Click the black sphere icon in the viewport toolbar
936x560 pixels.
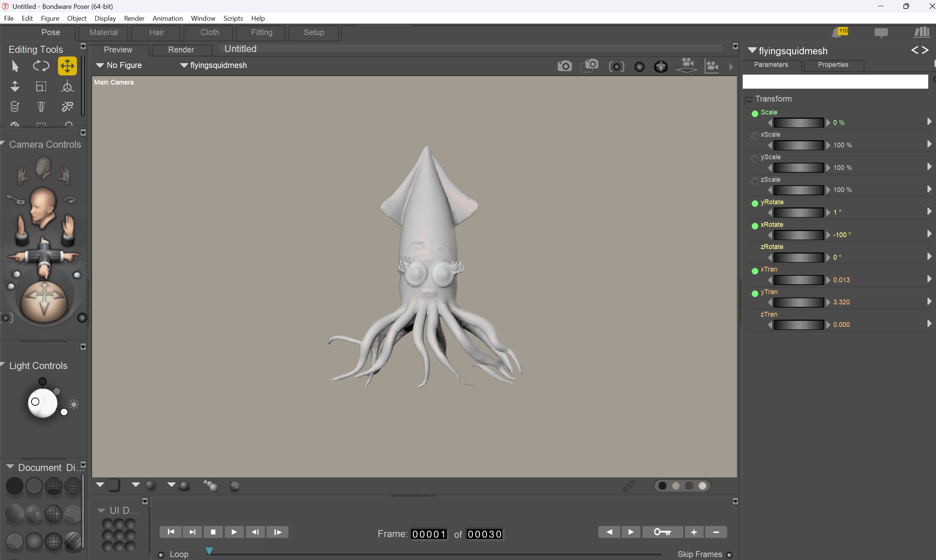639,67
